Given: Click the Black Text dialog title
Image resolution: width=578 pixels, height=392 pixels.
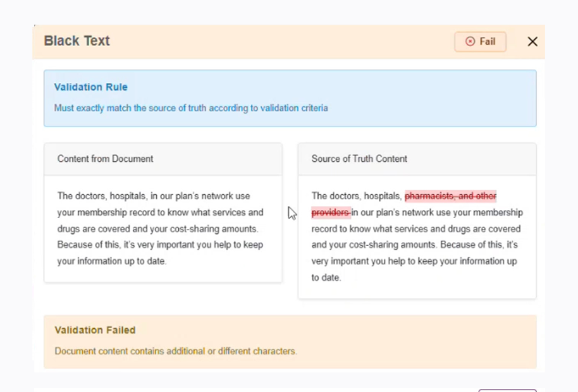Looking at the screenshot, I should click(x=77, y=41).
